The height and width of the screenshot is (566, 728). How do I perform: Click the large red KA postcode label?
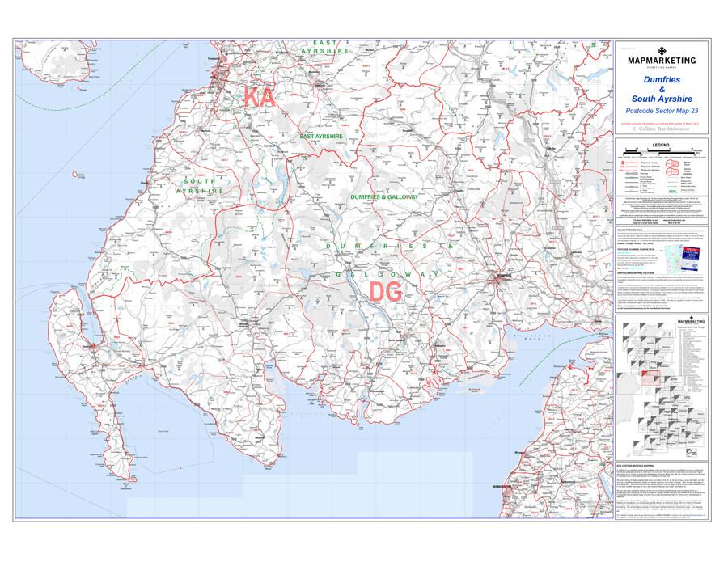(259, 99)
